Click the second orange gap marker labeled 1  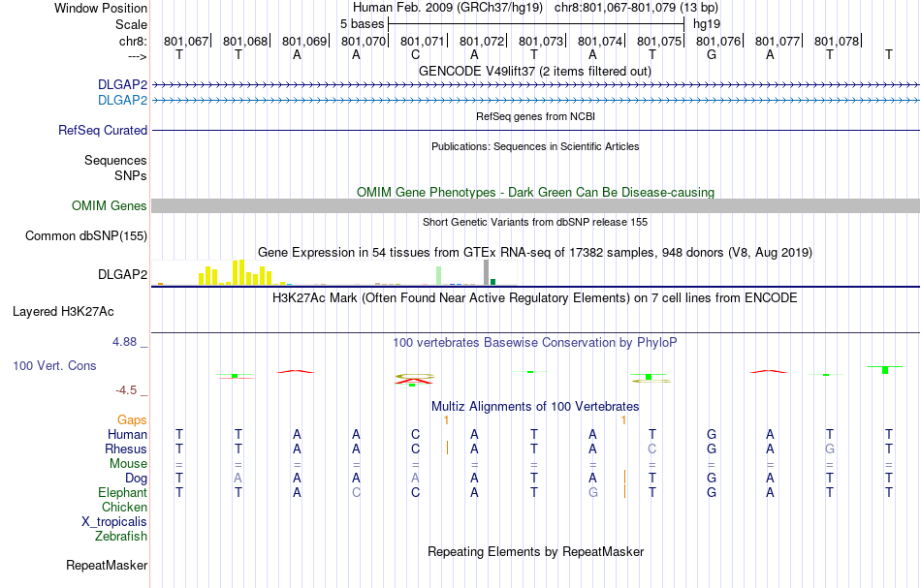click(623, 420)
